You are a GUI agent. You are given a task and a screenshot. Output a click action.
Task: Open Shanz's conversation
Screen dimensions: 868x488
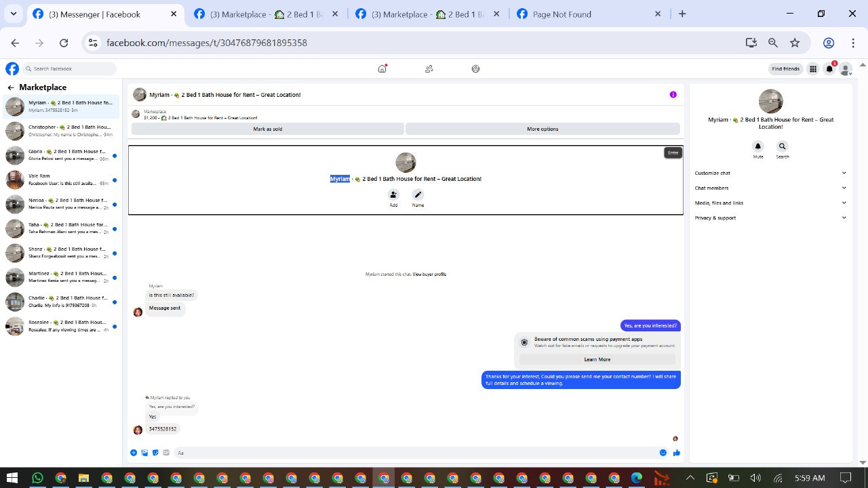click(x=61, y=253)
